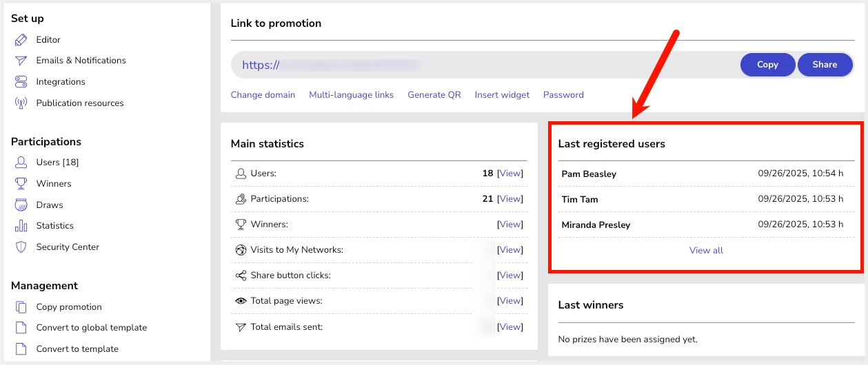Open Convert to global template option
The width and height of the screenshot is (868, 365).
[x=91, y=328]
